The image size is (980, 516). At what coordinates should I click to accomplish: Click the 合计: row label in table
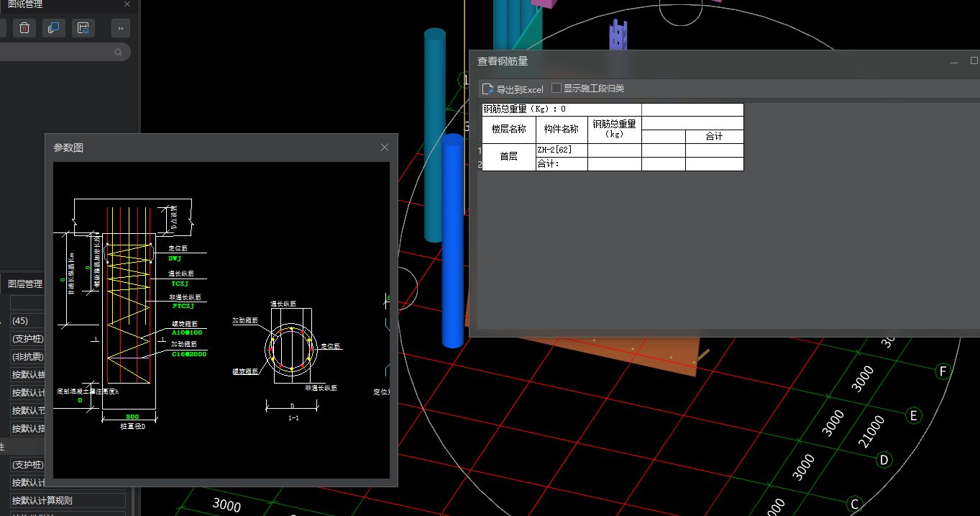pos(562,164)
